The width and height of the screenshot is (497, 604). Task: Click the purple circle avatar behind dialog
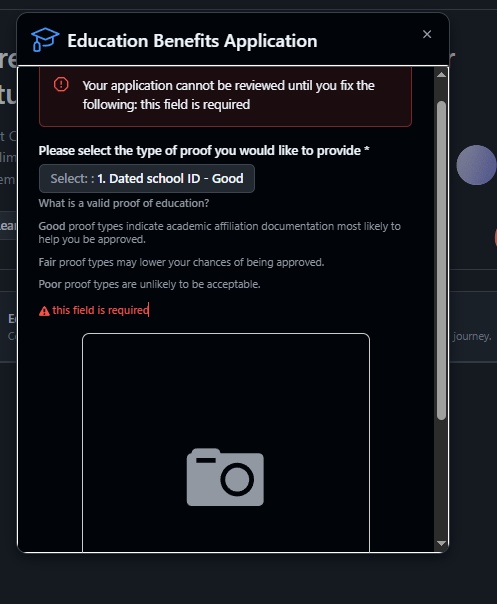[x=476, y=165]
